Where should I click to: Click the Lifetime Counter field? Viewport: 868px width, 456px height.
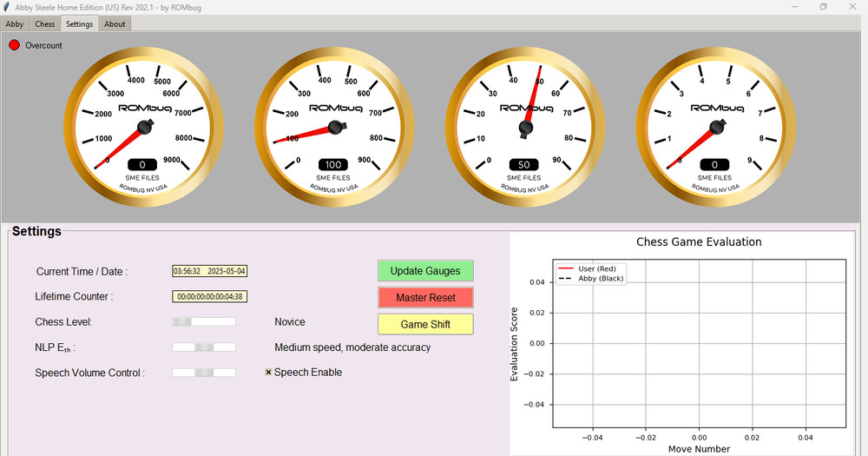tap(210, 296)
